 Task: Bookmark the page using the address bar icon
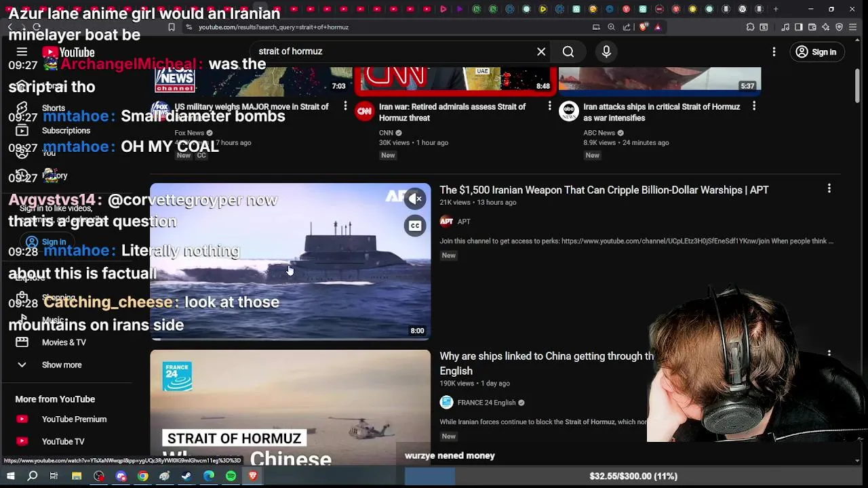click(172, 27)
